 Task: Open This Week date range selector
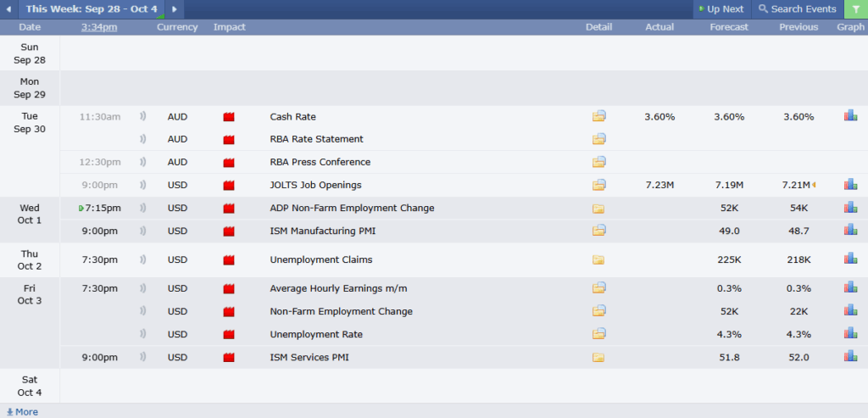point(89,9)
